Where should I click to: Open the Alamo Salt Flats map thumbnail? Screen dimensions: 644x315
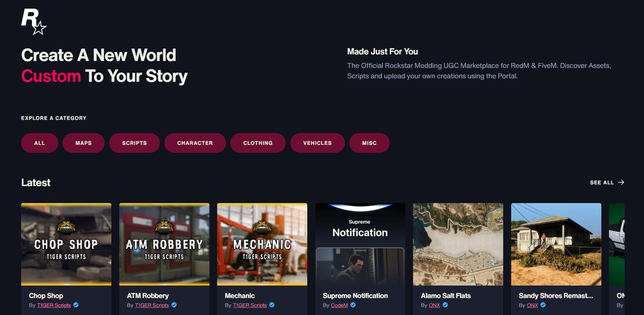point(458,244)
